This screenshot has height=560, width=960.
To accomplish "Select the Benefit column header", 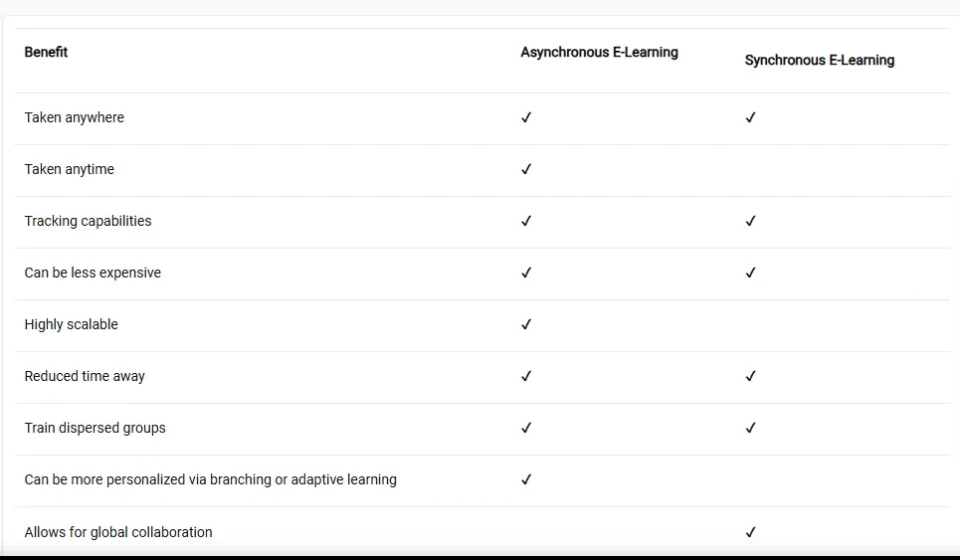I will (46, 52).
